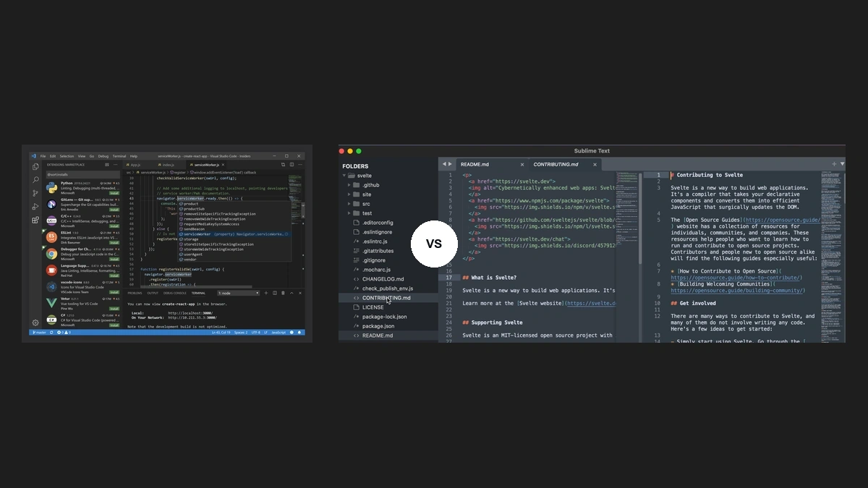Click the extensions search field '@sort:installs'
This screenshot has width=868, height=488.
tap(83, 174)
